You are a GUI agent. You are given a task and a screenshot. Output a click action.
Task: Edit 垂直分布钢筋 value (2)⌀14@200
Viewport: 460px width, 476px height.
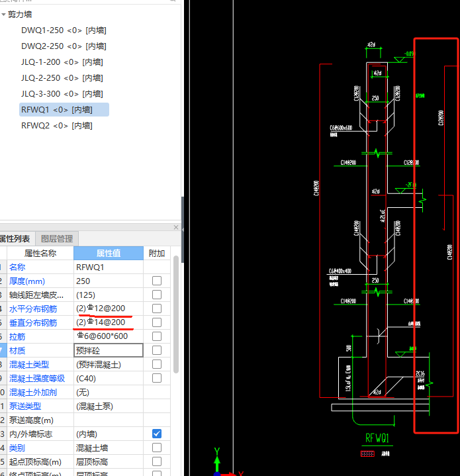tap(109, 322)
